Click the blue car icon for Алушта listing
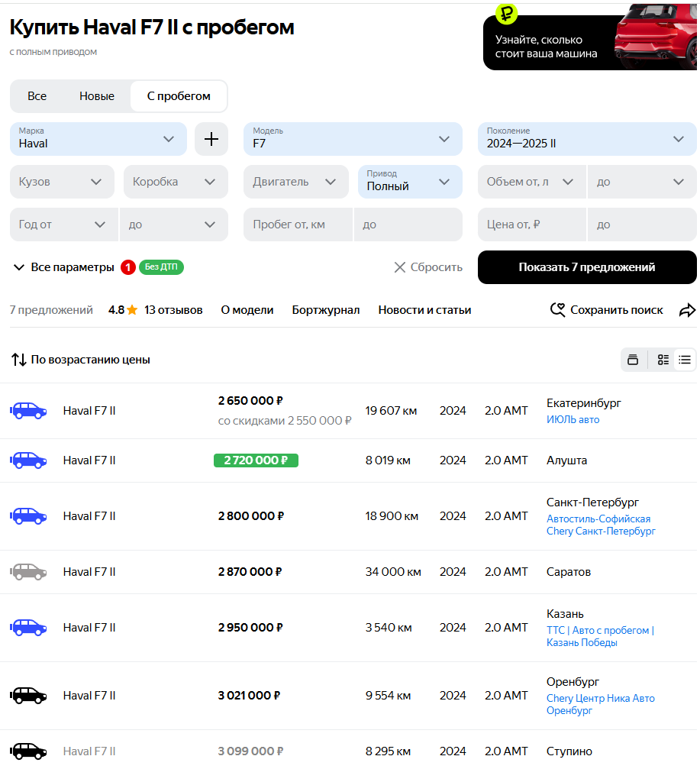Screen dimensions: 700x769 point(28,460)
